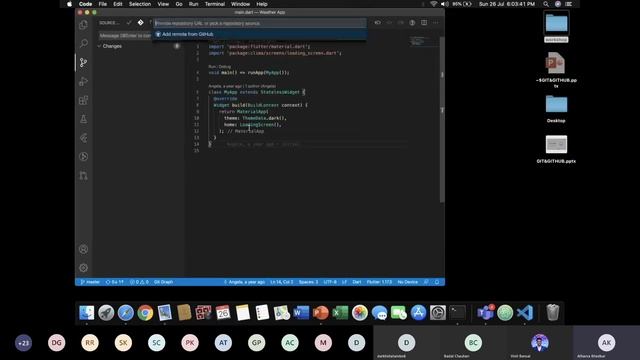The image size is (640, 360).
Task: Open the Manage gear icon in activity bar
Action: pos(83,268)
